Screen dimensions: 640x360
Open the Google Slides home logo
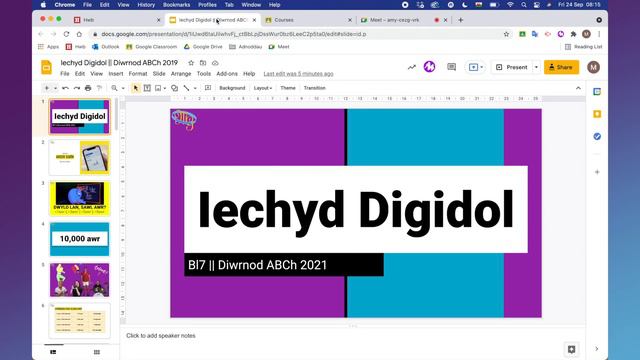[x=47, y=67]
